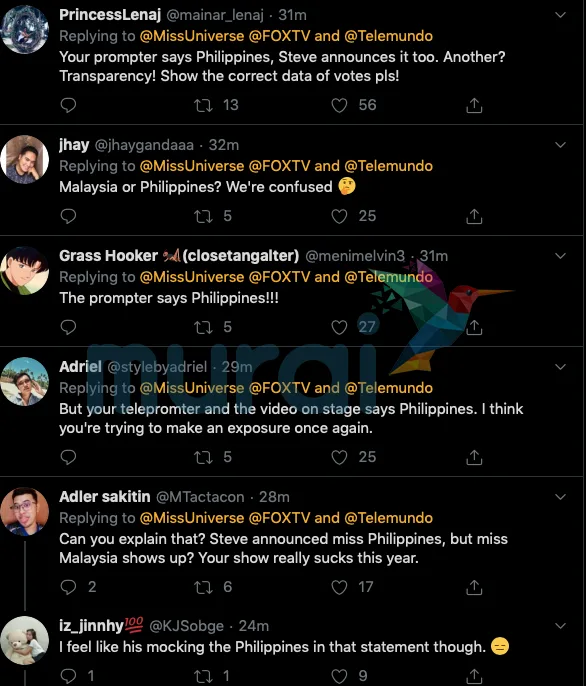Share PrincessLenaj's tweet
The height and width of the screenshot is (686, 586).
(474, 105)
